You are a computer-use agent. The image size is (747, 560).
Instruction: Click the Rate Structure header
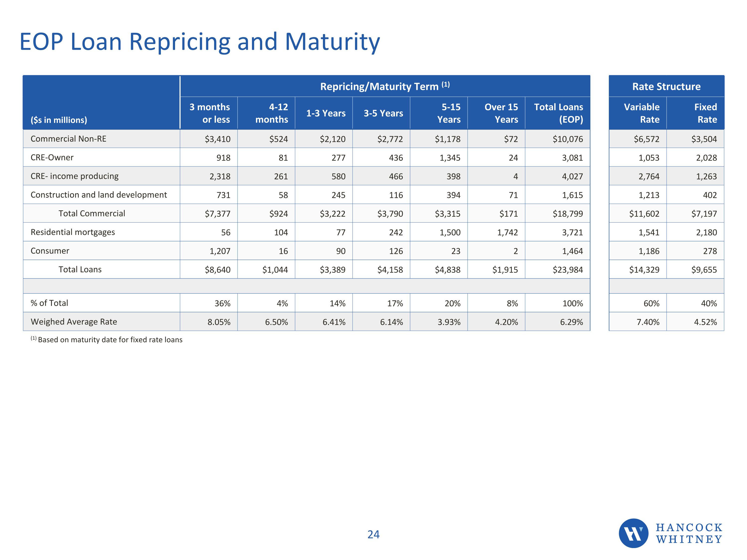[x=666, y=86]
